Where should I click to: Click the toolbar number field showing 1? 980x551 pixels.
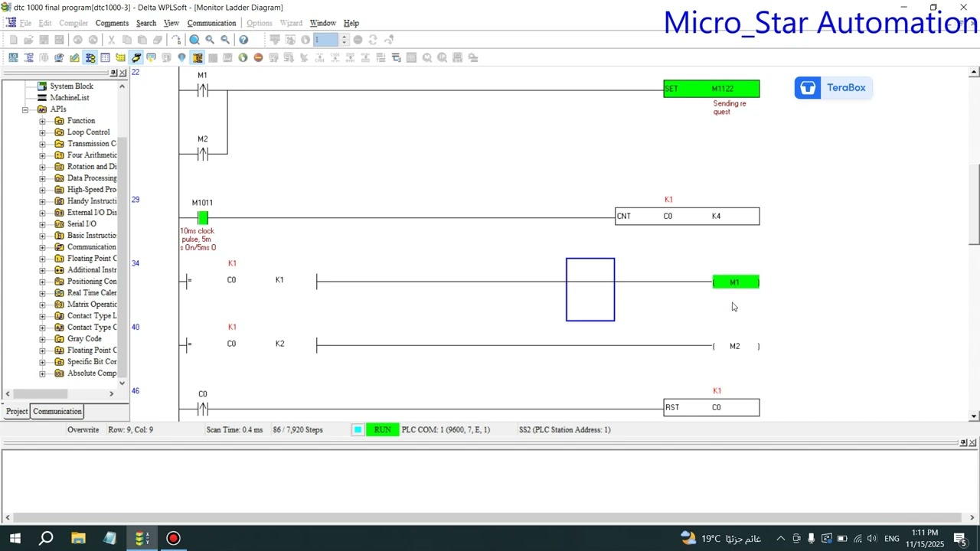pyautogui.click(x=325, y=40)
